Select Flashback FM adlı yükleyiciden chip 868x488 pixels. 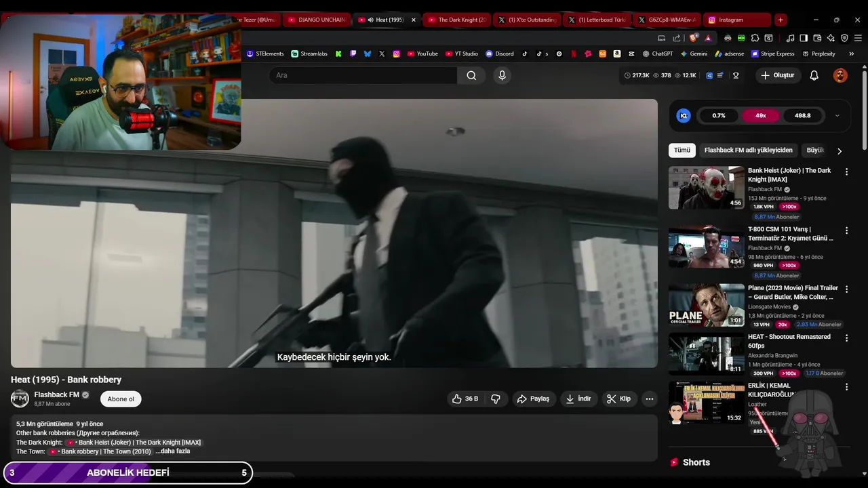point(748,150)
